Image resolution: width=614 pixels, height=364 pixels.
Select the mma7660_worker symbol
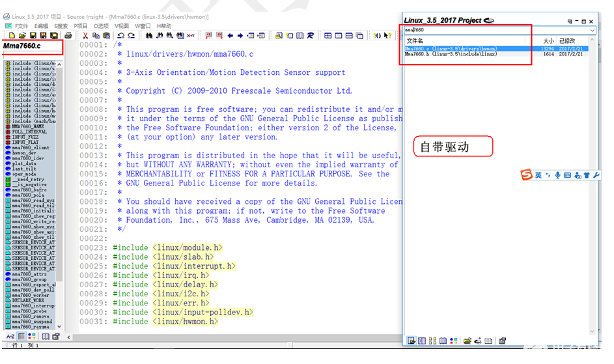tap(31, 295)
